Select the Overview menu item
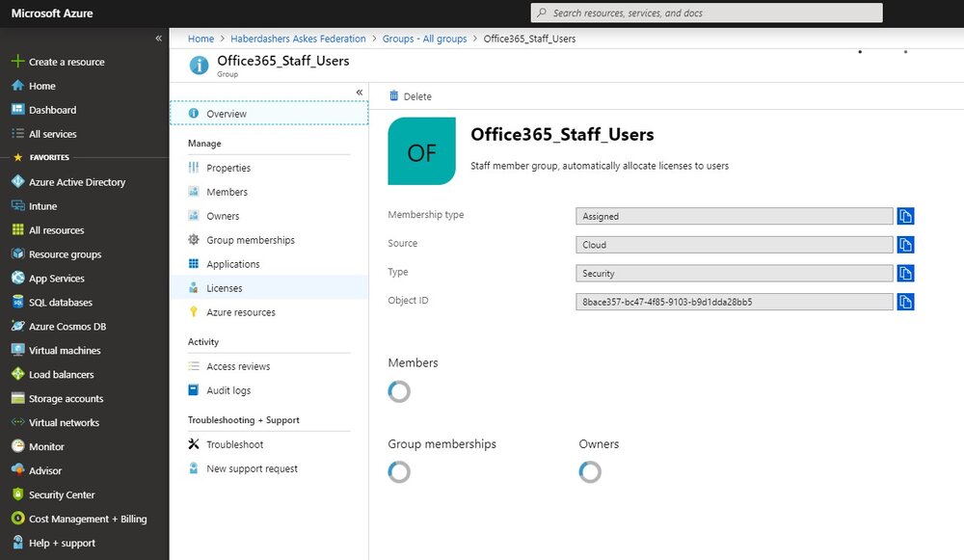This screenshot has width=964, height=560. coord(269,114)
